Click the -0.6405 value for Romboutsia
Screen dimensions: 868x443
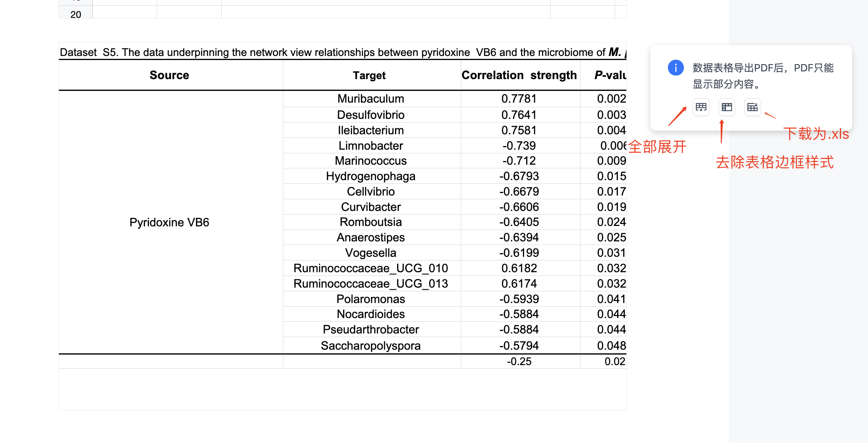pos(520,222)
